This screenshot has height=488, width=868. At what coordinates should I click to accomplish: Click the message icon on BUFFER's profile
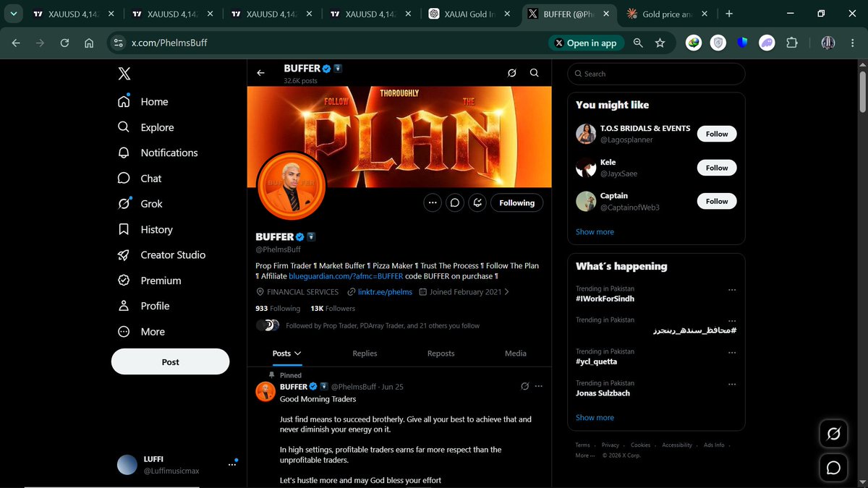pos(455,202)
